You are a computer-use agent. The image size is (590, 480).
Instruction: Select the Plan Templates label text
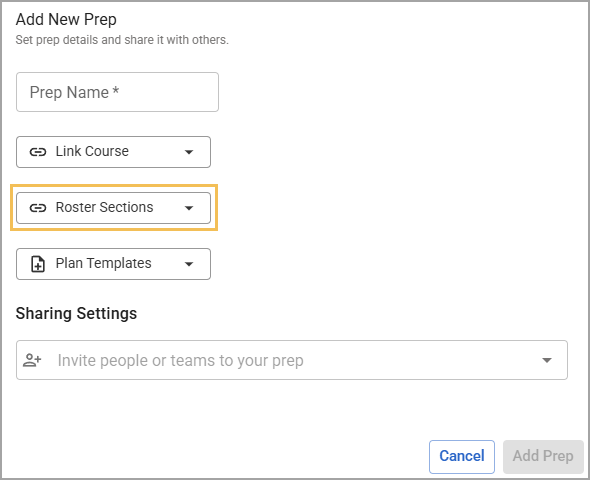(x=103, y=263)
